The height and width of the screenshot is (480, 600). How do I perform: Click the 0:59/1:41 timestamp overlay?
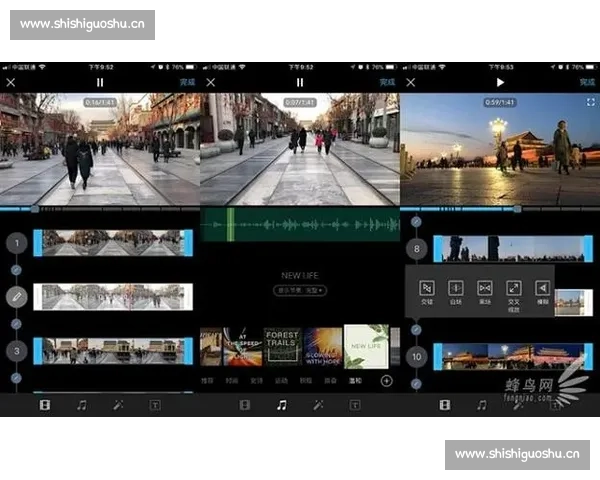click(500, 103)
